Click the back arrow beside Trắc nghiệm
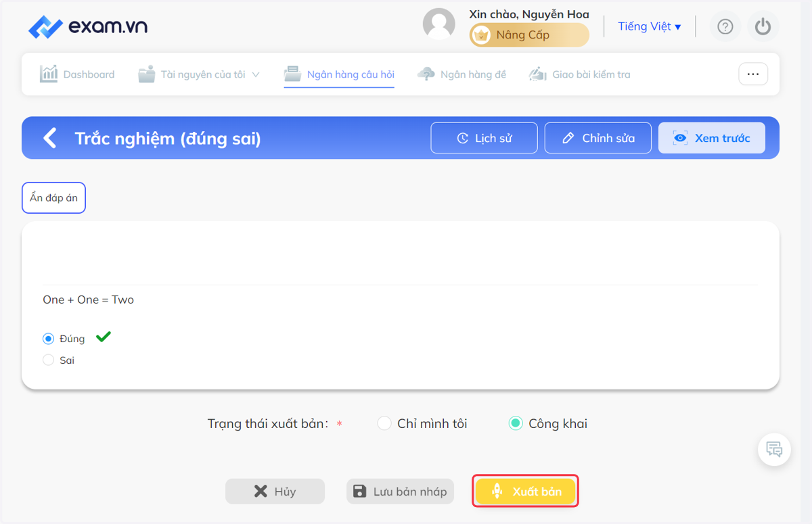This screenshot has height=524, width=812. (x=50, y=138)
